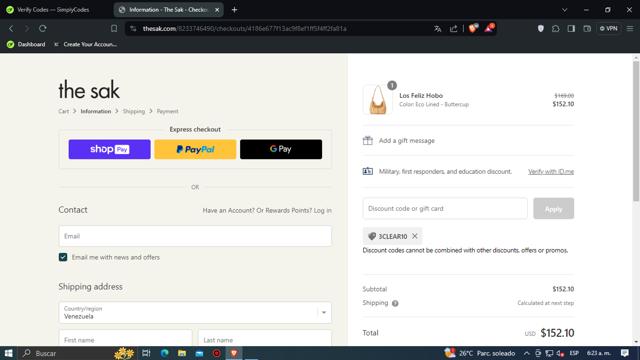Open the red record app in taskbar

click(216, 353)
